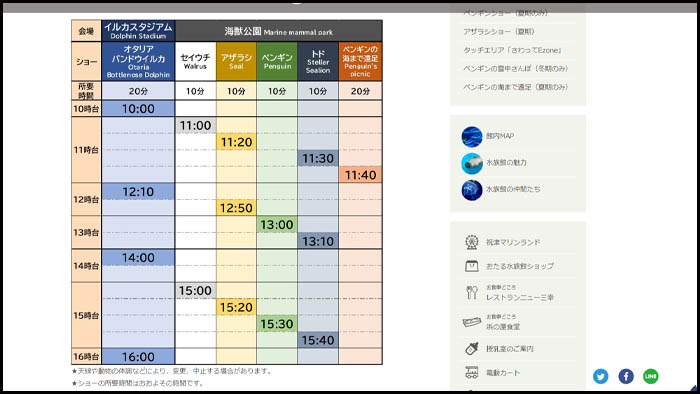
Task: Select the 15:40 sealion show time
Action: [x=318, y=340]
